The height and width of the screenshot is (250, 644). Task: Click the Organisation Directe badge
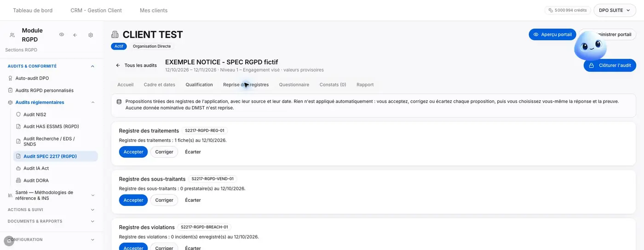(x=152, y=46)
